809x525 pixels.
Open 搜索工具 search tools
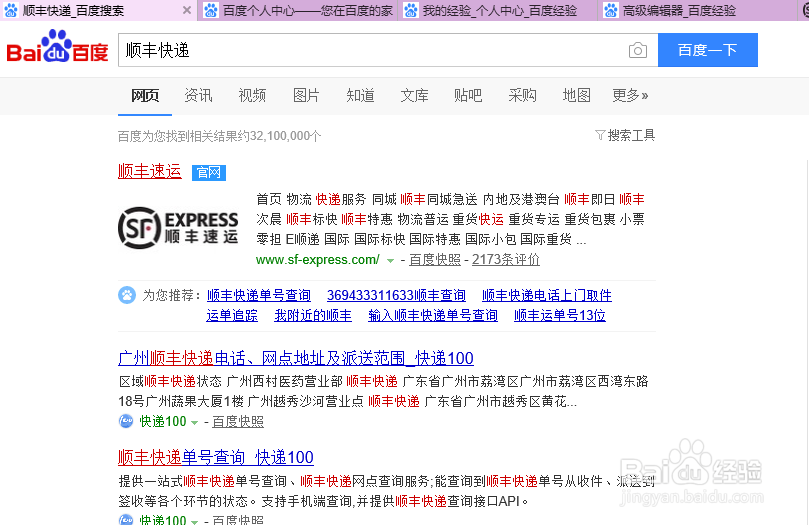[630, 135]
